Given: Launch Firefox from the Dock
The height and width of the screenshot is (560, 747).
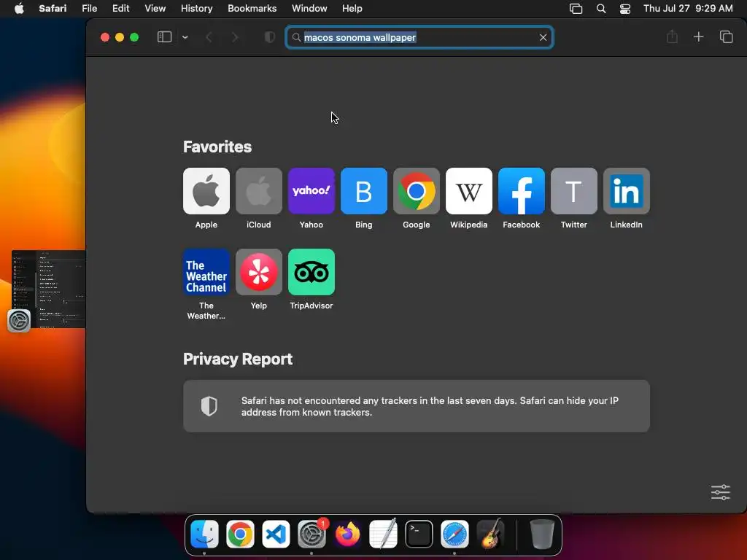Looking at the screenshot, I should [347, 534].
